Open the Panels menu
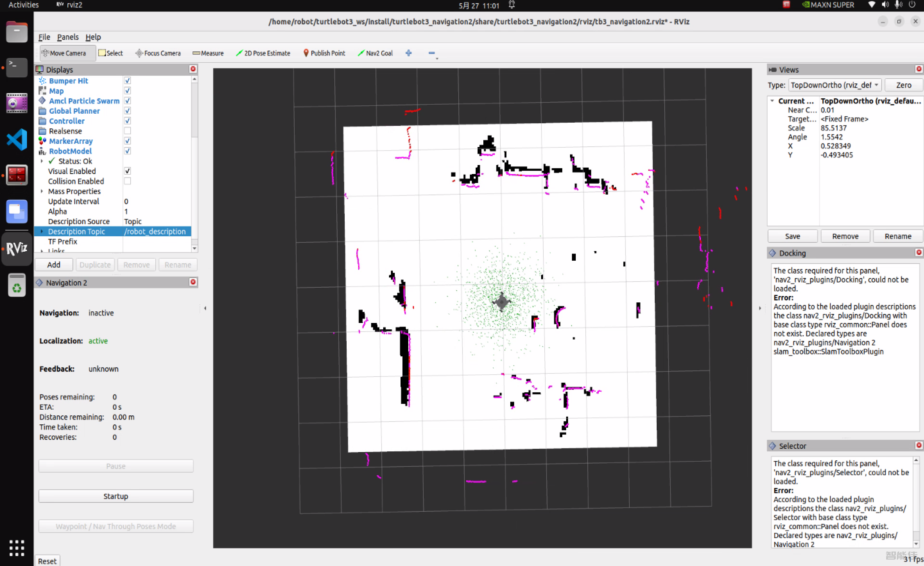The image size is (924, 566). pos(67,37)
